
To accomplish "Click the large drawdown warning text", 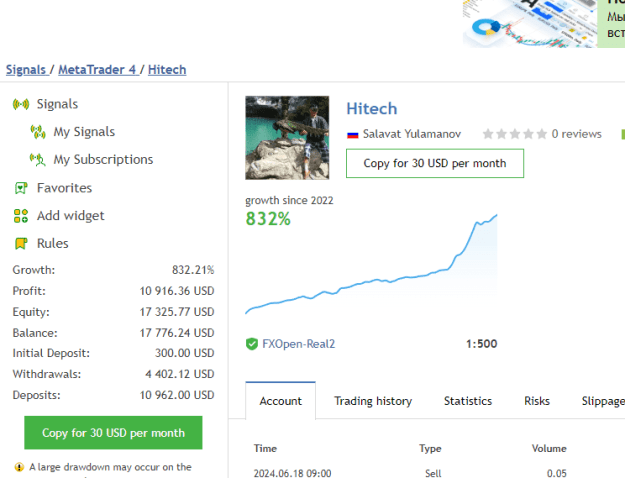I will [110, 467].
